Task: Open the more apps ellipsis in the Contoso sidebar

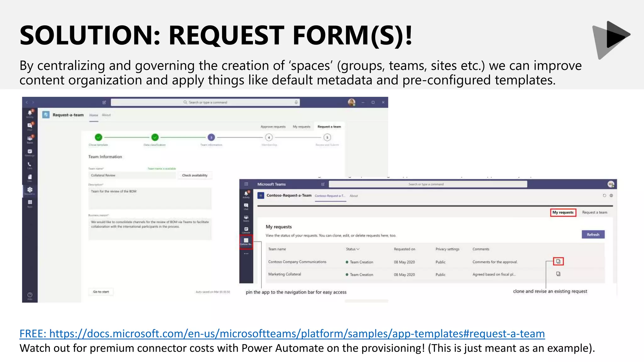Action: click(246, 254)
